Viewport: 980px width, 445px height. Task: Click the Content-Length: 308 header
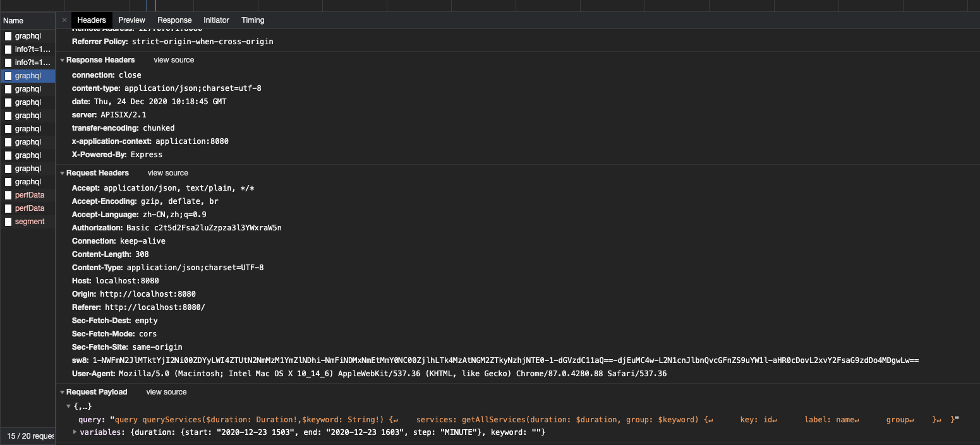click(111, 254)
